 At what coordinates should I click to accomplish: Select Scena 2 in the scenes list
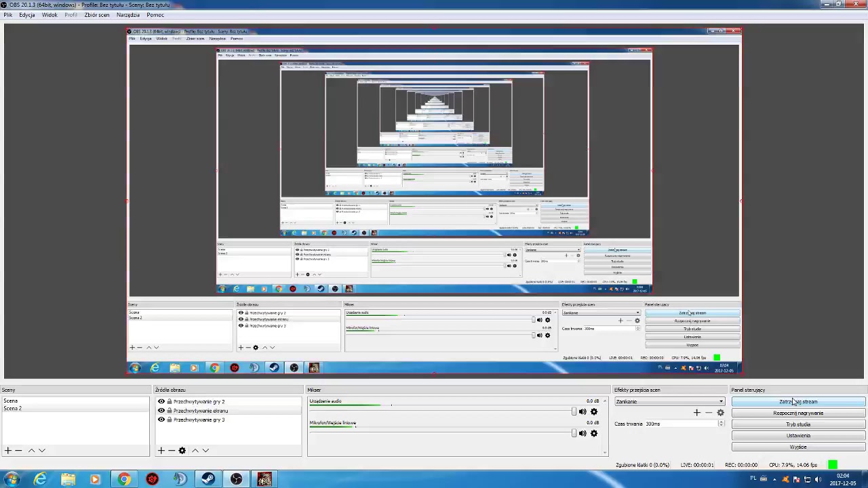(75, 409)
